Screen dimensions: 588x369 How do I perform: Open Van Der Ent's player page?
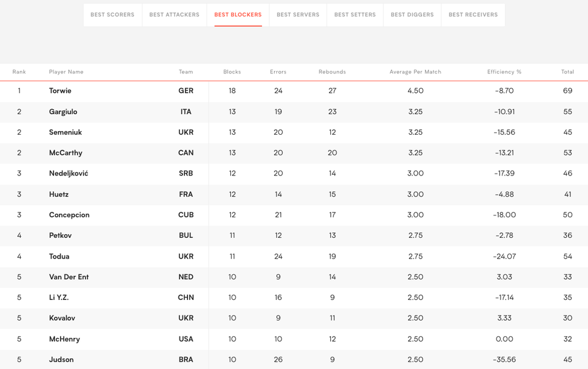[x=68, y=277]
